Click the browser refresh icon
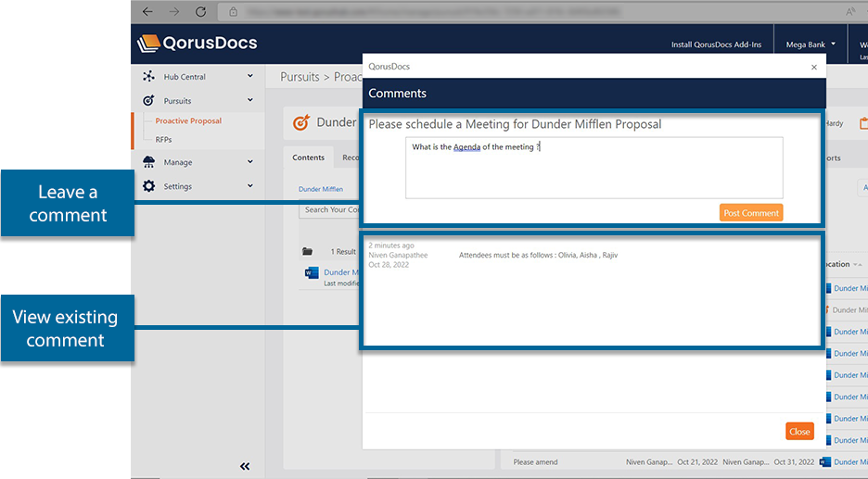This screenshot has width=868, height=479. tap(200, 12)
